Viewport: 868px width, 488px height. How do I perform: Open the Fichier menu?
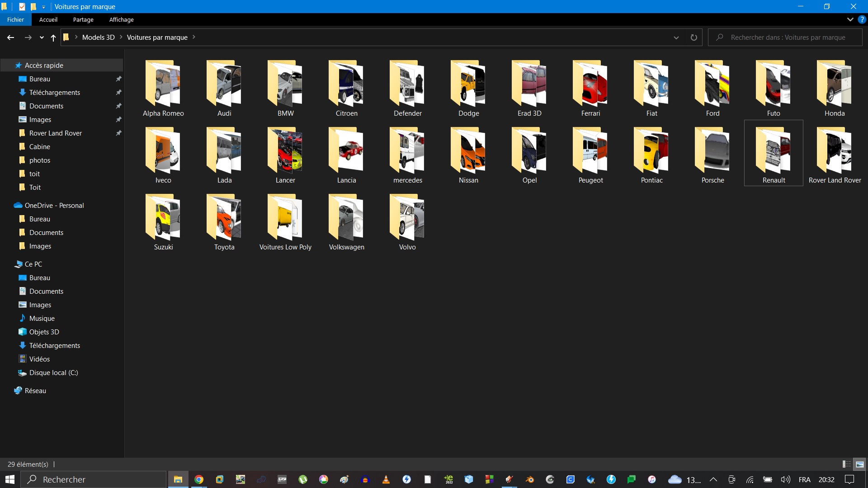tap(15, 19)
